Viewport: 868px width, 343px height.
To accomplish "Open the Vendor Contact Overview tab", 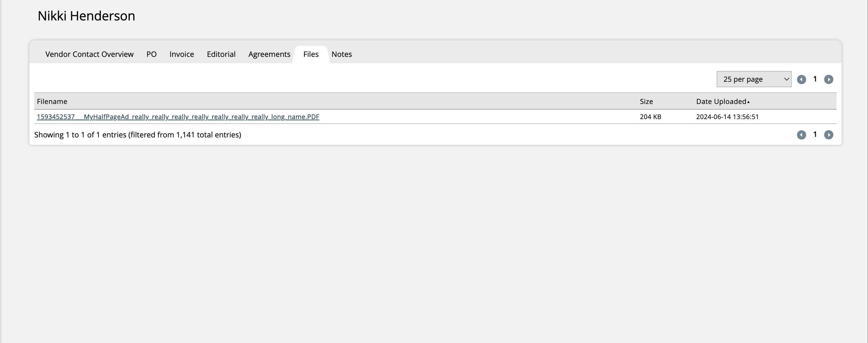I will 89,54.
